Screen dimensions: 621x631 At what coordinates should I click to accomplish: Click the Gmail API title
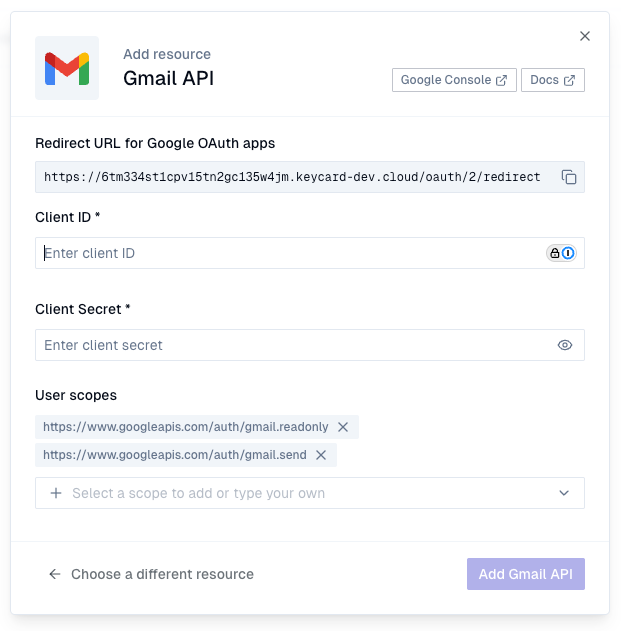[x=168, y=78]
